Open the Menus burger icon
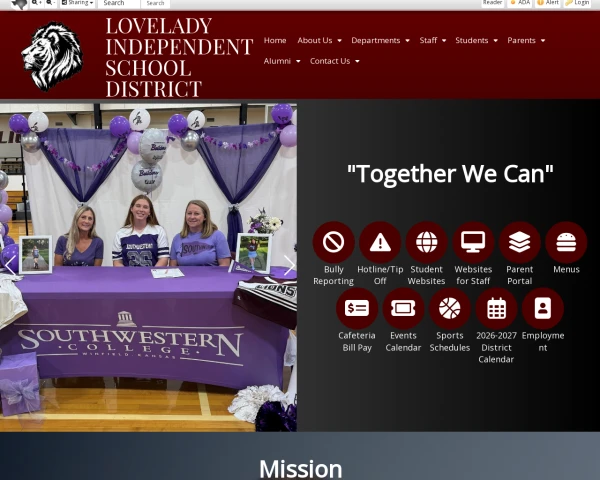This screenshot has width=600, height=480. (566, 242)
